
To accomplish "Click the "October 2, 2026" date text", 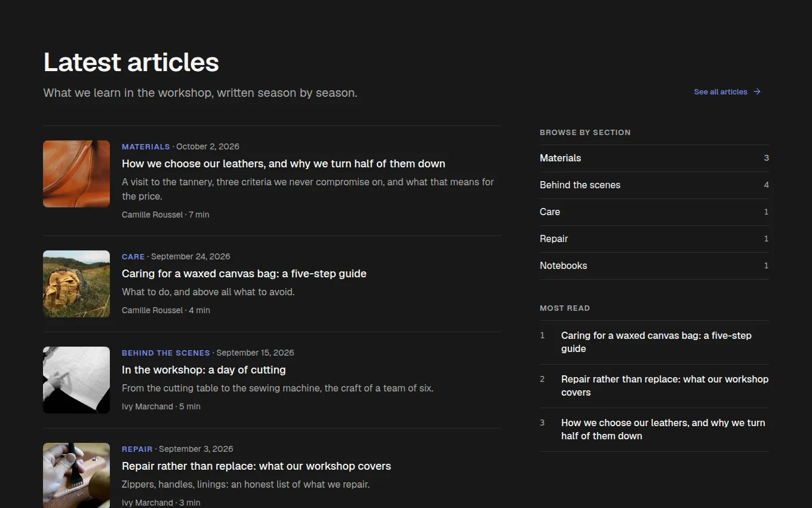I will point(208,146).
